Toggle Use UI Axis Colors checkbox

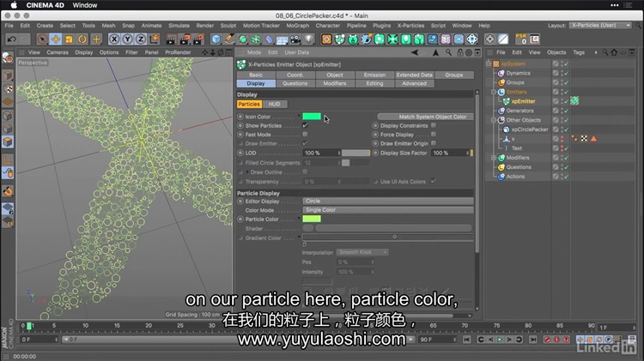point(434,181)
